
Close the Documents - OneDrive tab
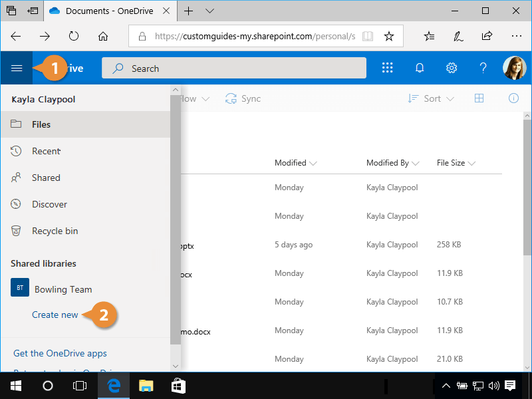(166, 11)
